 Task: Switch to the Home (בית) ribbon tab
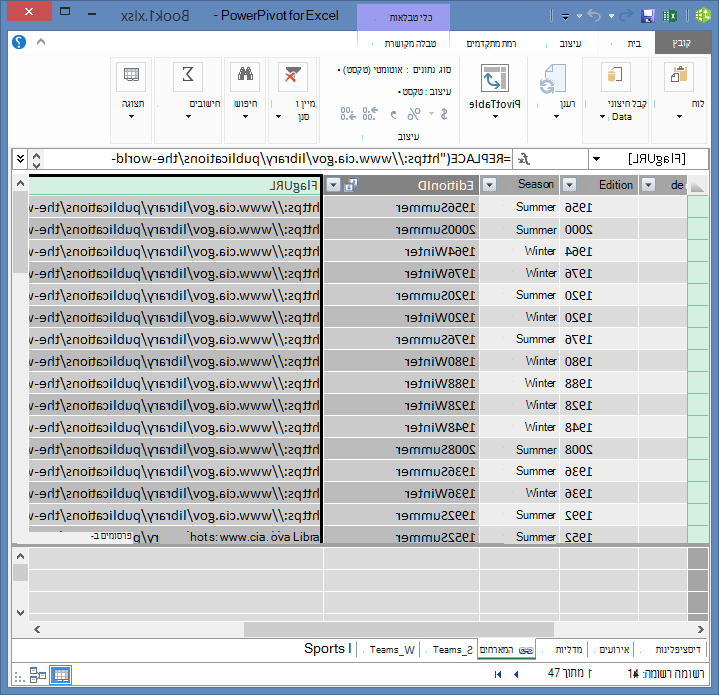[634, 44]
